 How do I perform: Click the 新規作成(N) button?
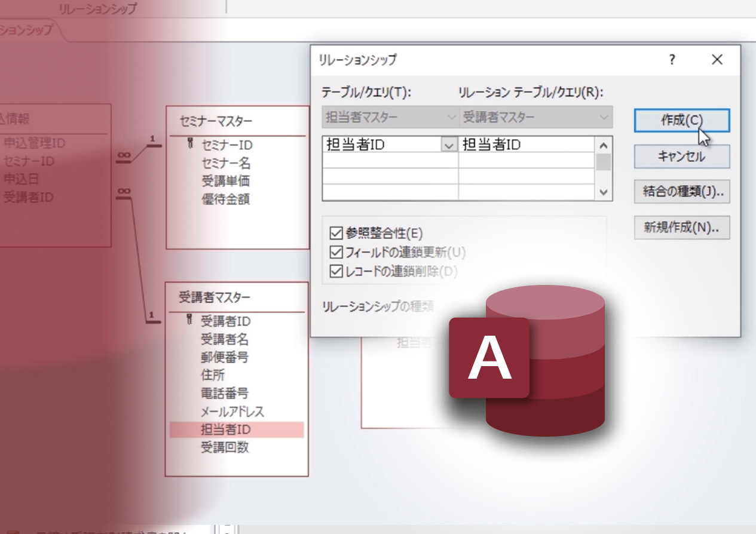click(681, 228)
